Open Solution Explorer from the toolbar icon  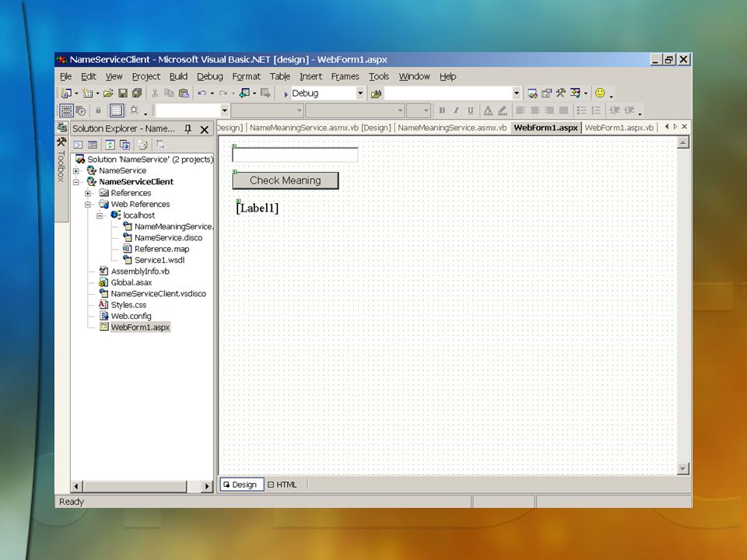tap(532, 93)
